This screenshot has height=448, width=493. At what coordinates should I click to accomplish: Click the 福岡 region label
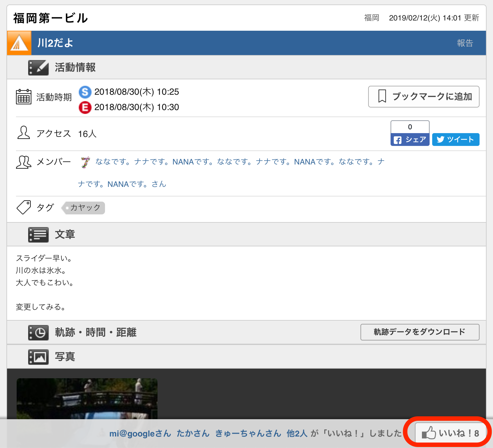[372, 18]
